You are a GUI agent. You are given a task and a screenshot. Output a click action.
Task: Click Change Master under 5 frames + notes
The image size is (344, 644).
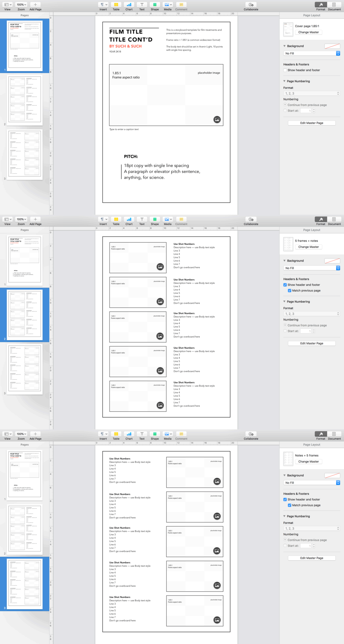point(308,247)
